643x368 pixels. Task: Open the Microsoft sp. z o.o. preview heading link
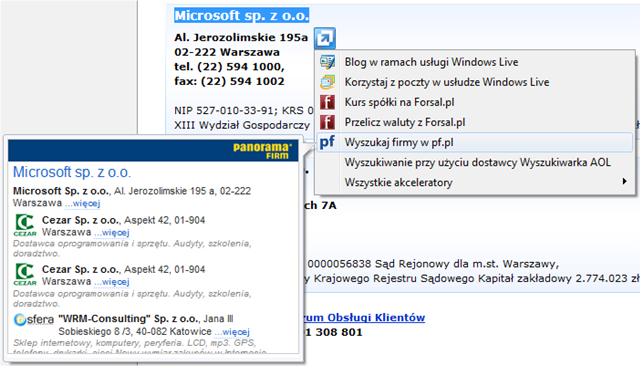click(x=72, y=172)
